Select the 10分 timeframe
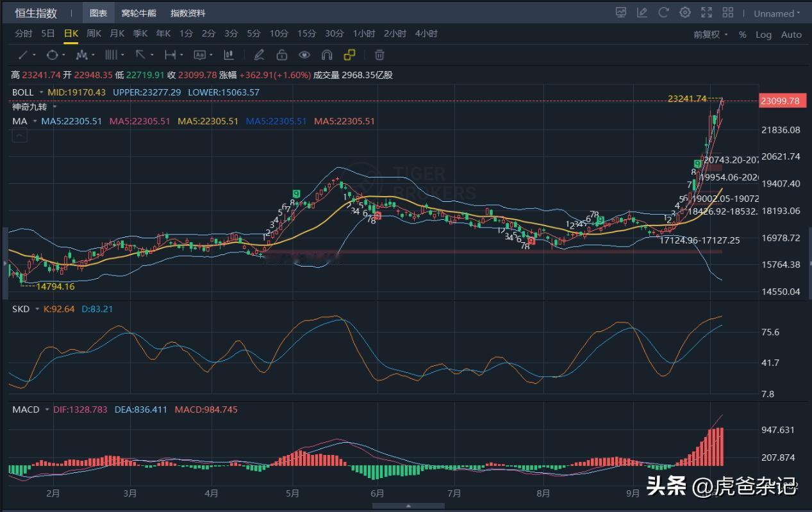Viewport: 812px width, 512px height. [x=279, y=34]
